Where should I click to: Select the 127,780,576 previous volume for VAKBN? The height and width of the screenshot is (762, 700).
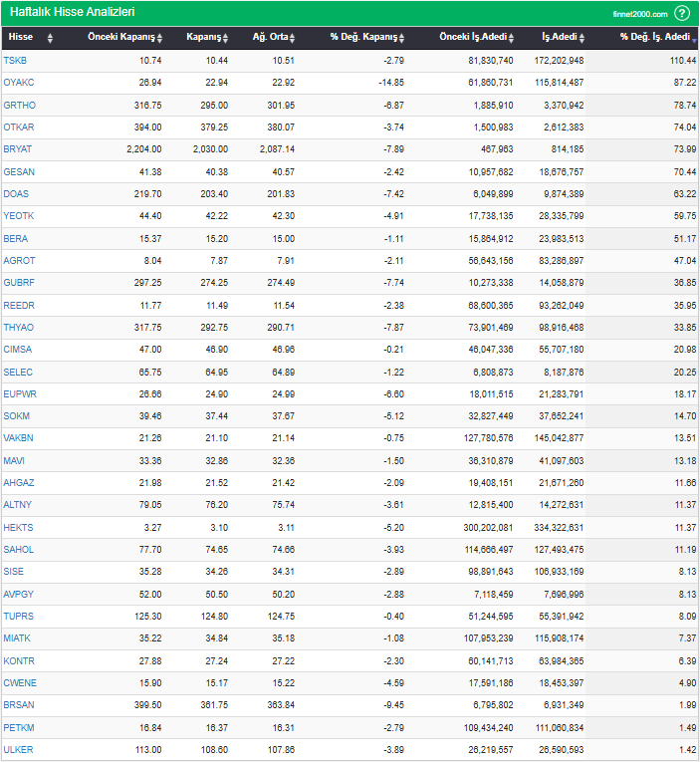coord(488,438)
